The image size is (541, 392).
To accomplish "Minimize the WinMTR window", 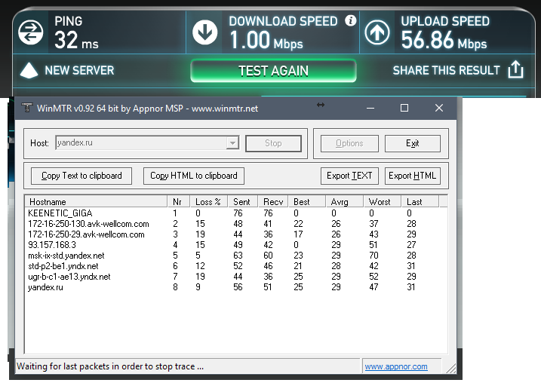I will click(370, 109).
